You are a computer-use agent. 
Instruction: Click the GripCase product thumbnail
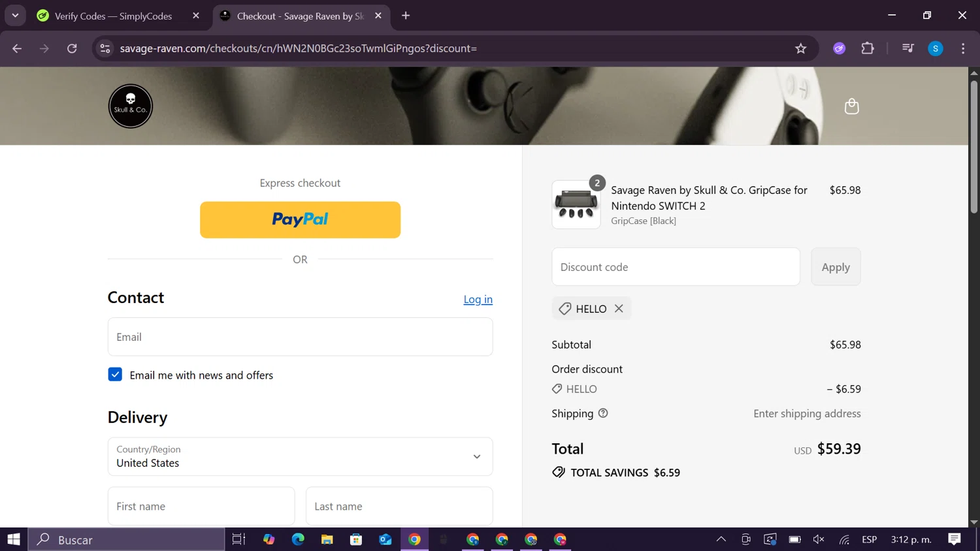click(x=576, y=205)
